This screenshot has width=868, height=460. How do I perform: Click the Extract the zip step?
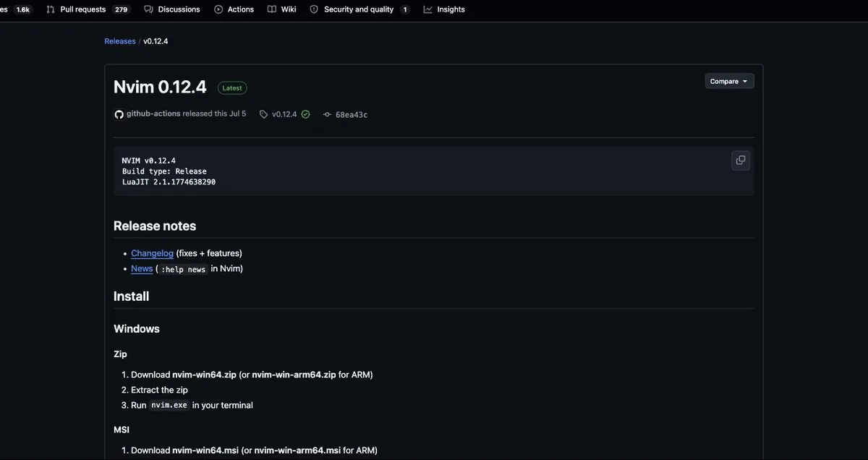(x=159, y=390)
